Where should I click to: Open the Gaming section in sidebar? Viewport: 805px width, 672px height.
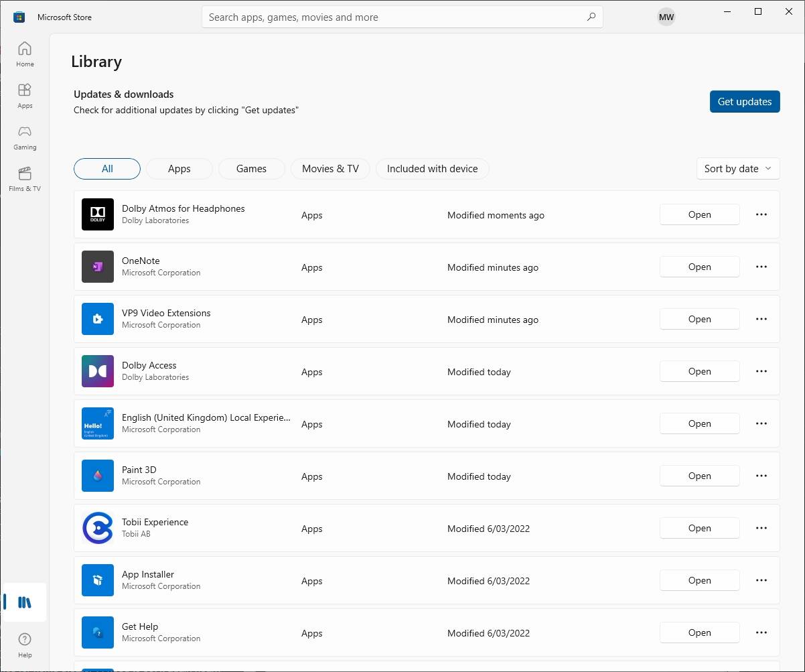(x=25, y=137)
